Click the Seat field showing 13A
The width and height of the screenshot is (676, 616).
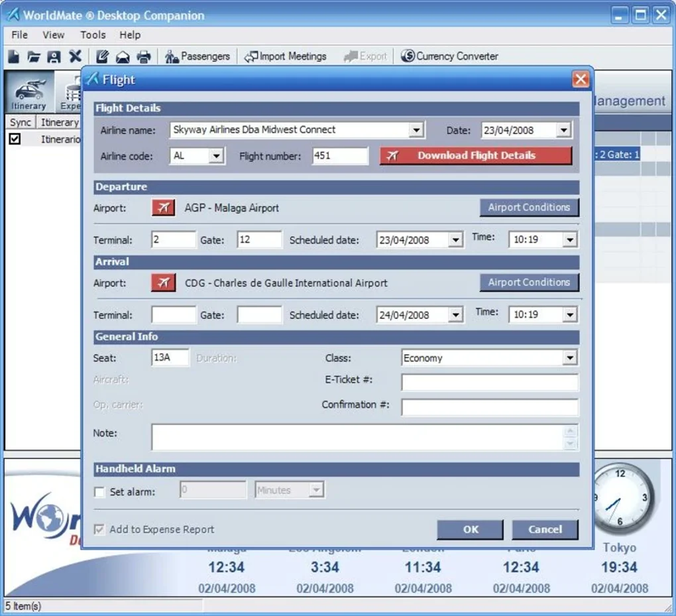(170, 357)
